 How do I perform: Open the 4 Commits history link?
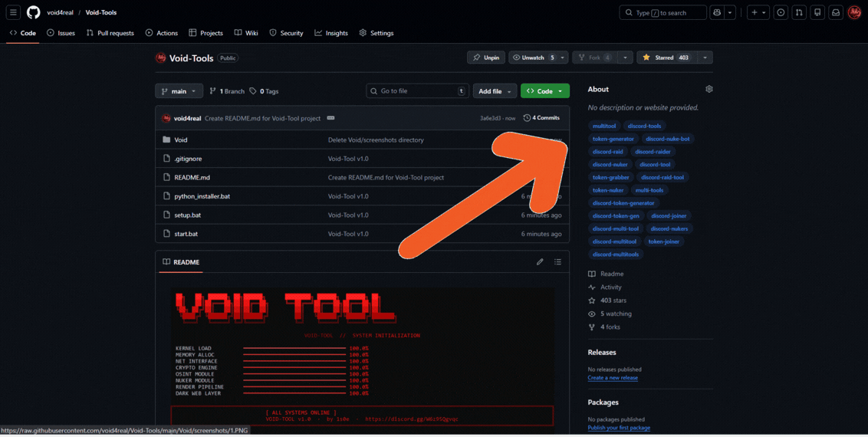point(541,118)
